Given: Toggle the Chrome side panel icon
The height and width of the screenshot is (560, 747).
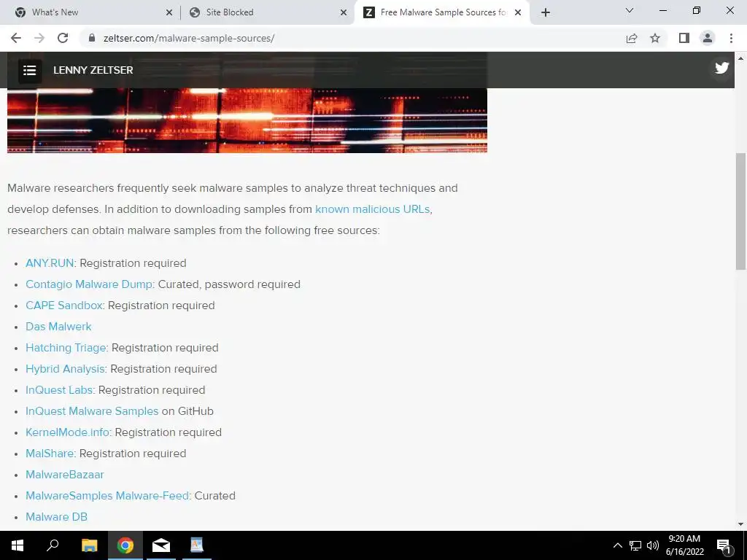Looking at the screenshot, I should point(684,38).
